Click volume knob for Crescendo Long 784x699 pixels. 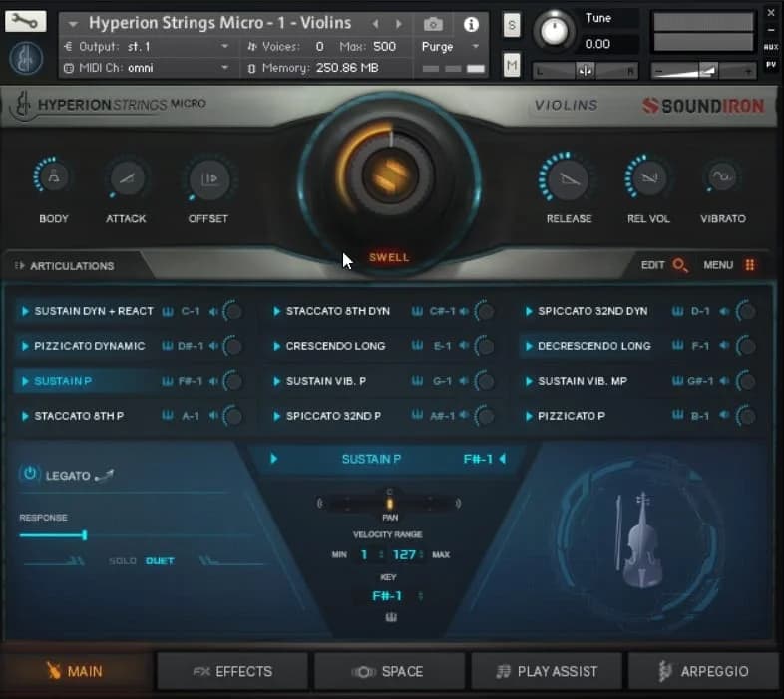coord(484,346)
